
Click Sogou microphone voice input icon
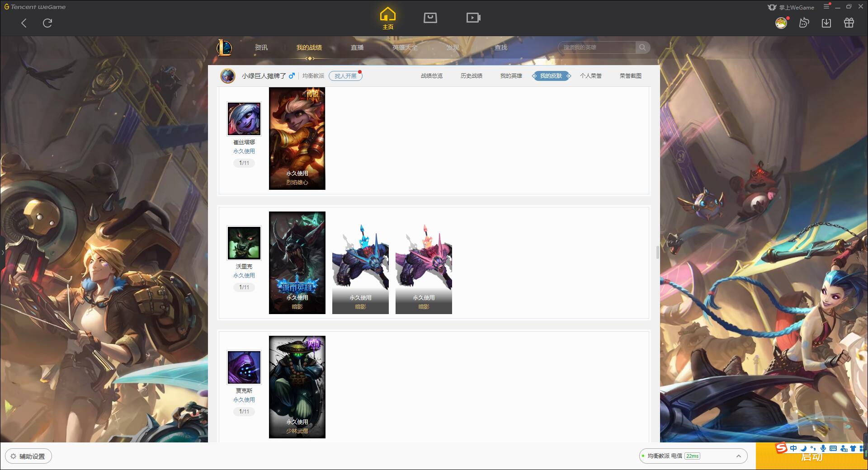[x=823, y=448]
